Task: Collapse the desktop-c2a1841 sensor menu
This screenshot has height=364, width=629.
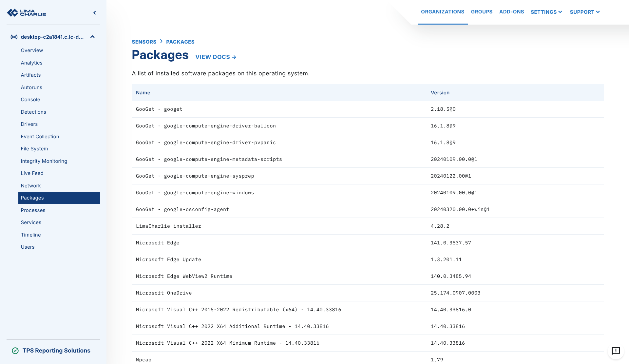Action: [x=92, y=37]
